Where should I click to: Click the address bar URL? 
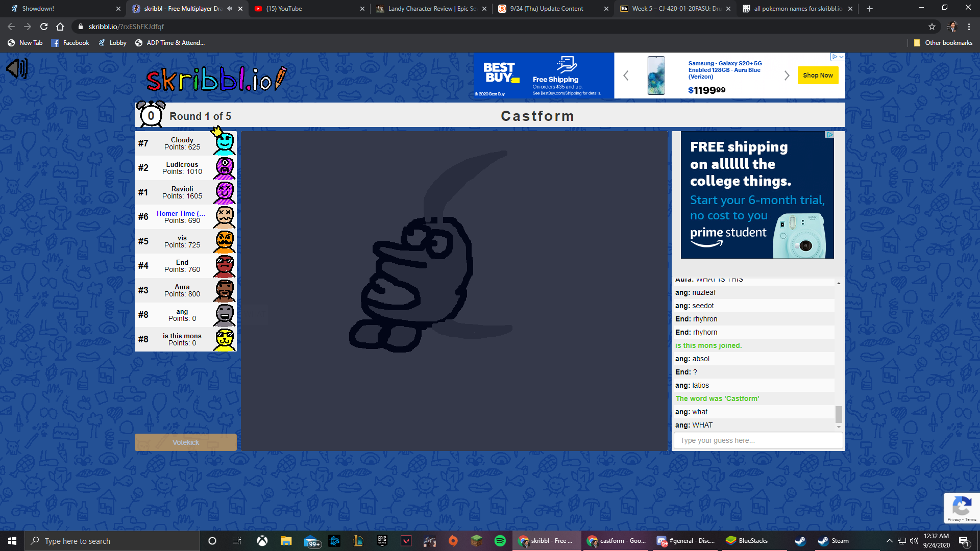[126, 27]
